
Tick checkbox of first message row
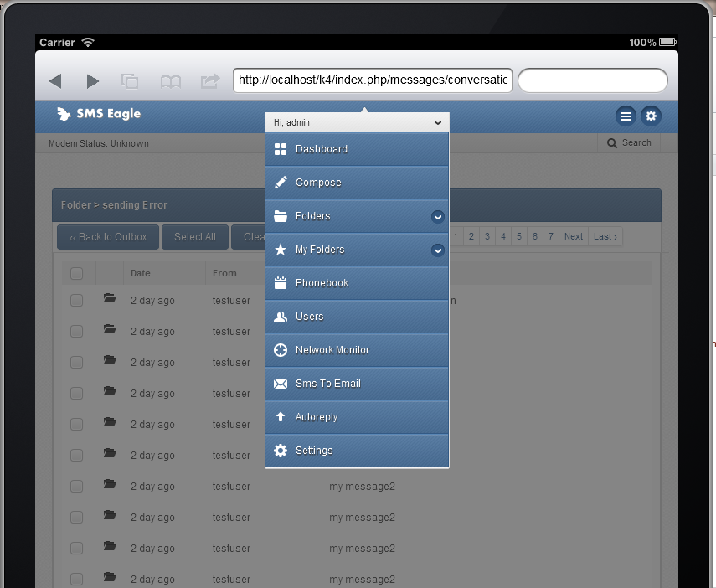(77, 300)
